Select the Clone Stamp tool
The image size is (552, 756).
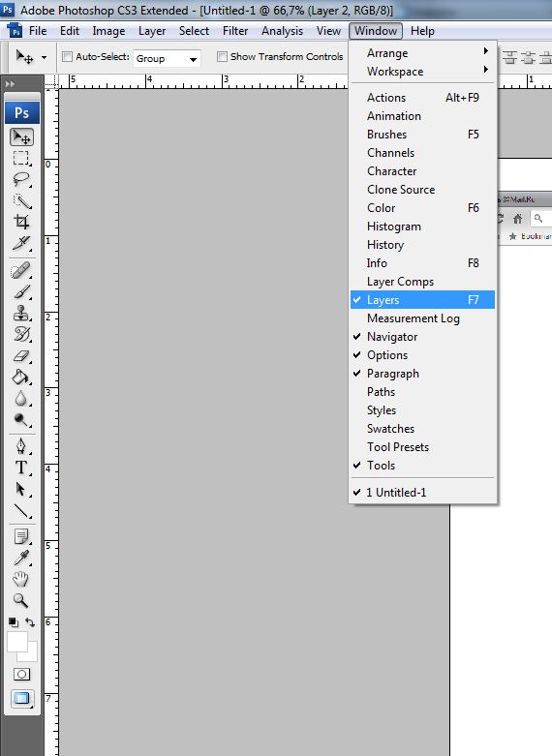(x=21, y=313)
